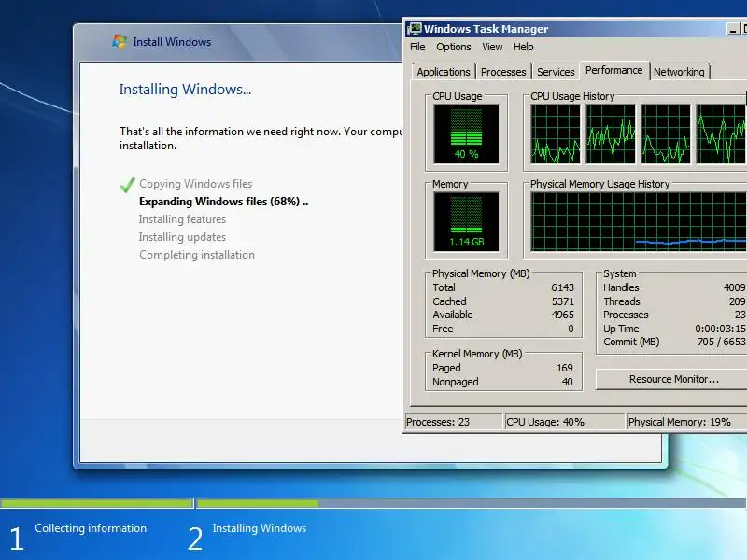The width and height of the screenshot is (747, 560).
Task: Open Resource Monitor
Action: click(x=673, y=379)
